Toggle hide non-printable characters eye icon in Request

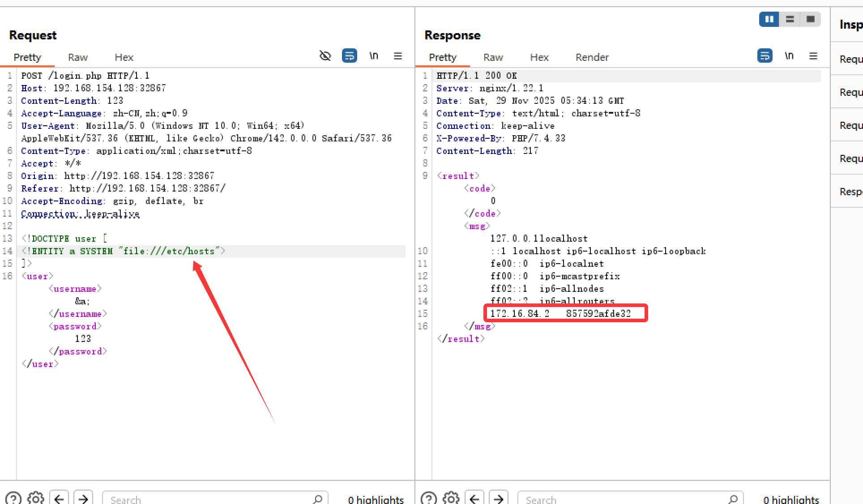point(325,56)
